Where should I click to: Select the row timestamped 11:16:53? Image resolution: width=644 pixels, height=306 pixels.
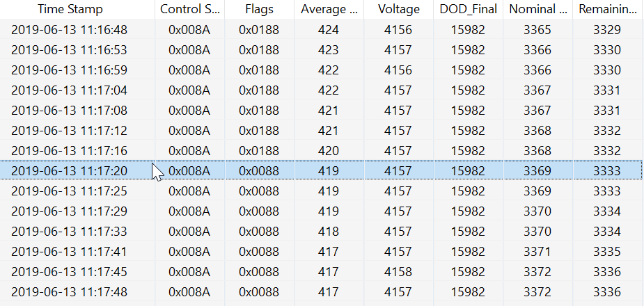click(322, 49)
